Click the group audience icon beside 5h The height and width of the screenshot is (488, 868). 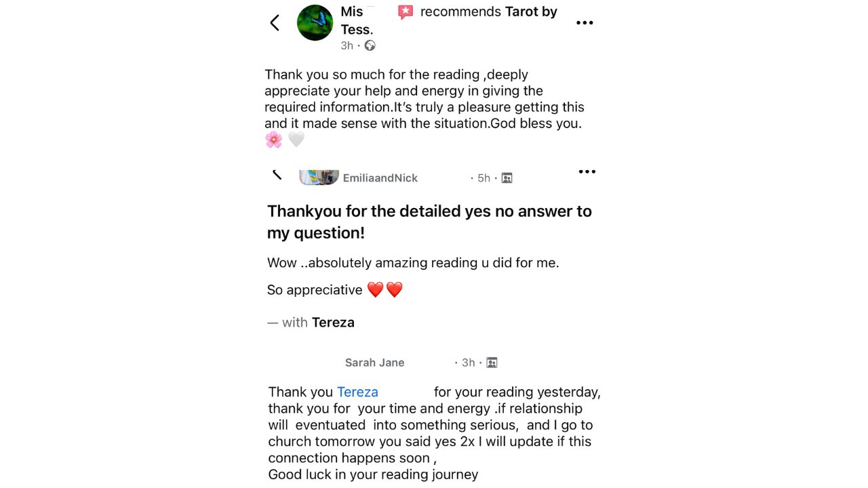coord(507,178)
